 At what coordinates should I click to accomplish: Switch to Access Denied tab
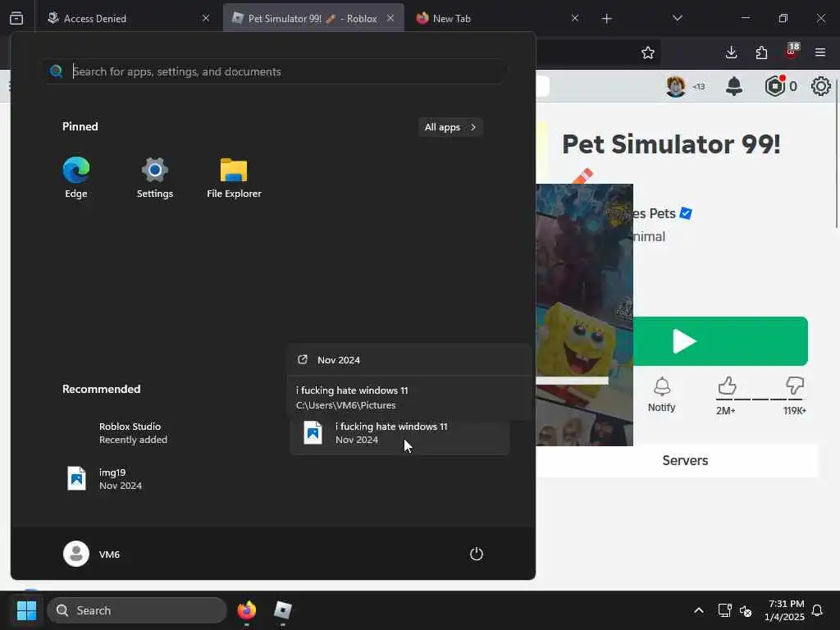coord(129,18)
